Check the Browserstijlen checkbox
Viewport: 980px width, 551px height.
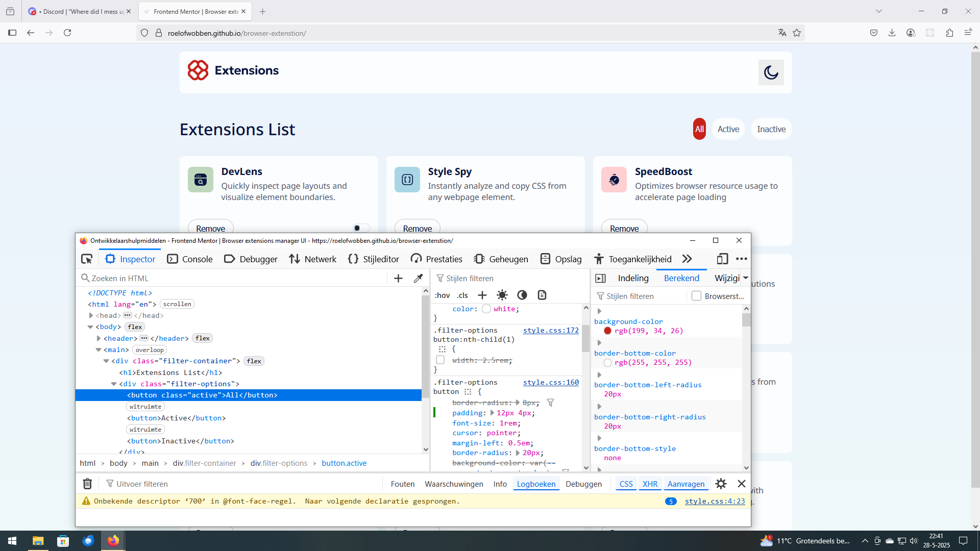[696, 296]
